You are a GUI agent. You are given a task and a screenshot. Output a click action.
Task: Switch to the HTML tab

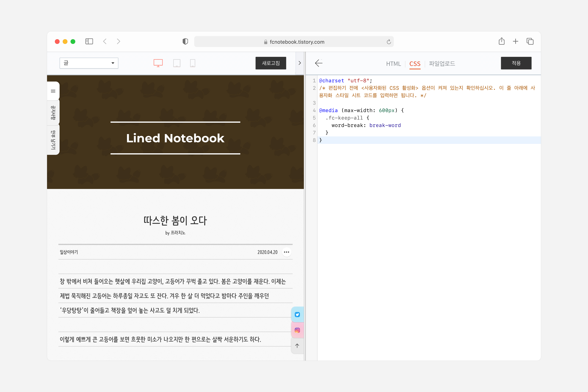394,64
